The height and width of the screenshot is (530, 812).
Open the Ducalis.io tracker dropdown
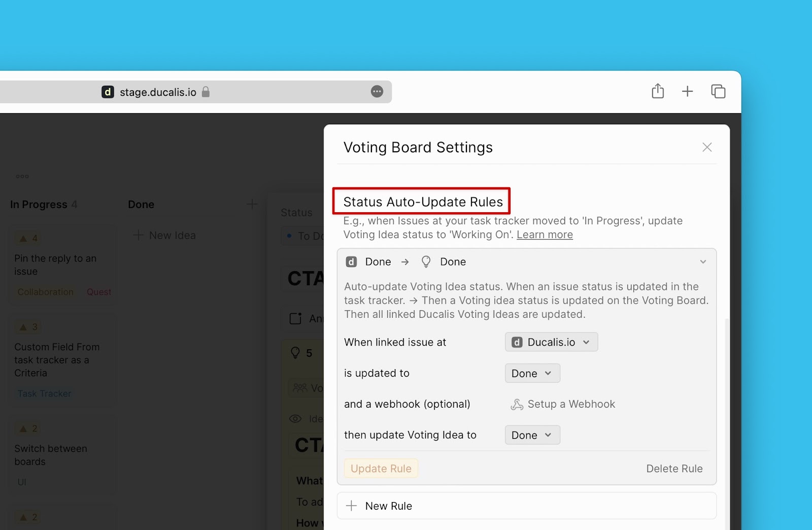(551, 342)
